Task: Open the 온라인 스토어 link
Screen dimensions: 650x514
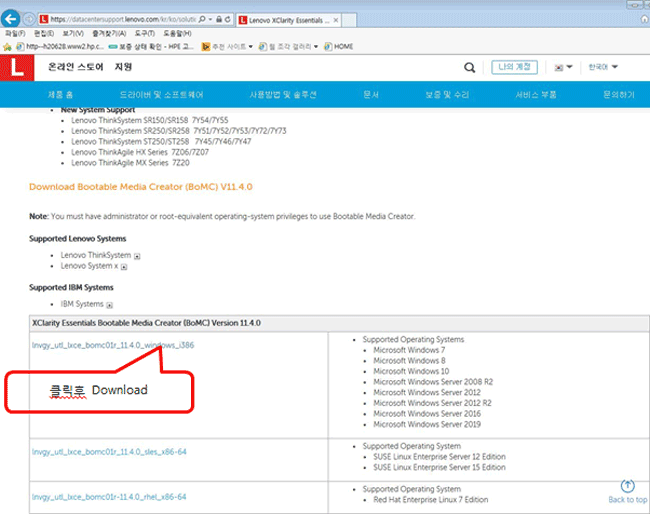Action: (75, 67)
